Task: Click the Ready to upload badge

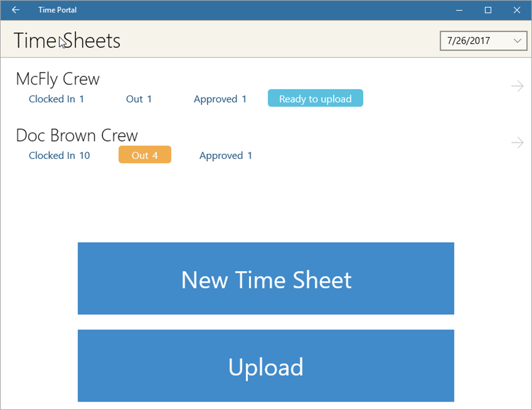Action: pos(315,99)
